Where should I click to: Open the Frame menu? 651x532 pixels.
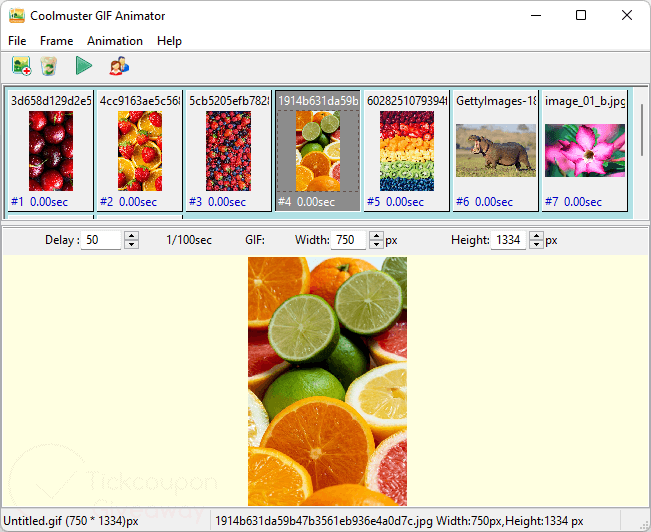(56, 41)
